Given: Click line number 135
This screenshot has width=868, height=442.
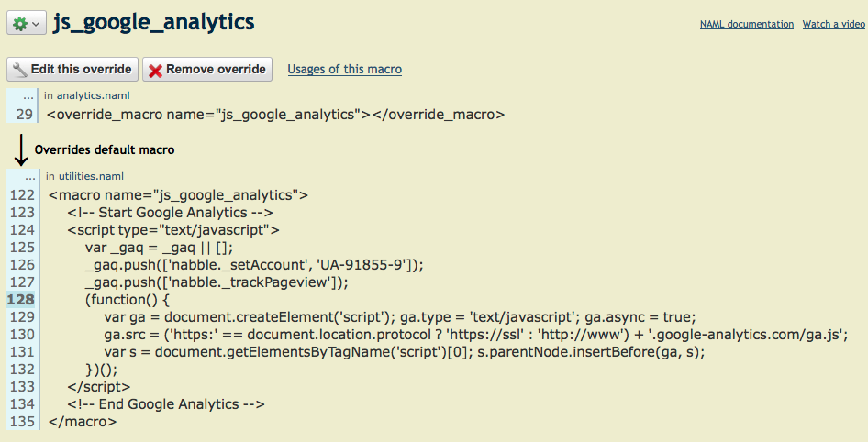Looking at the screenshot, I should [21, 422].
